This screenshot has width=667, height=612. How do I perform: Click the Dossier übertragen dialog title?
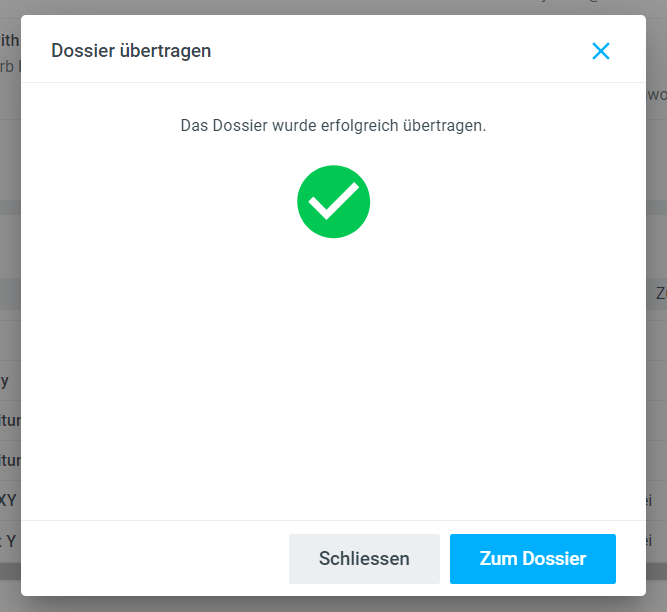tap(131, 51)
